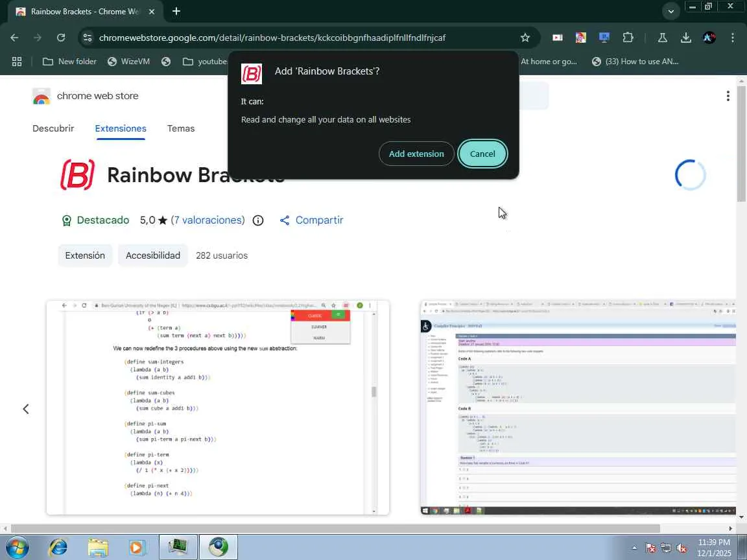Open Chrome Labs flask icon
This screenshot has height=560, width=747.
(x=662, y=38)
